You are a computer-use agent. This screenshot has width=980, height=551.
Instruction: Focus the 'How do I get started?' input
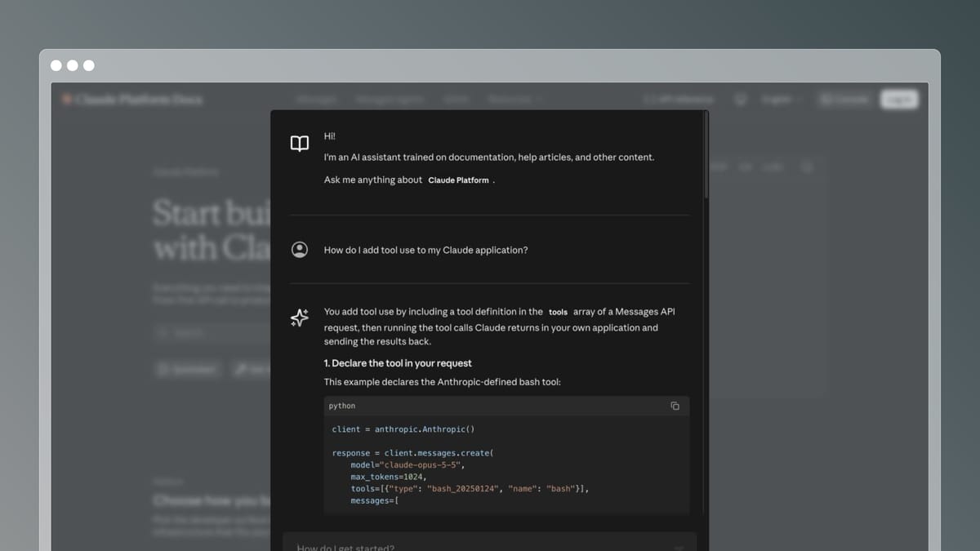pyautogui.click(x=489, y=544)
